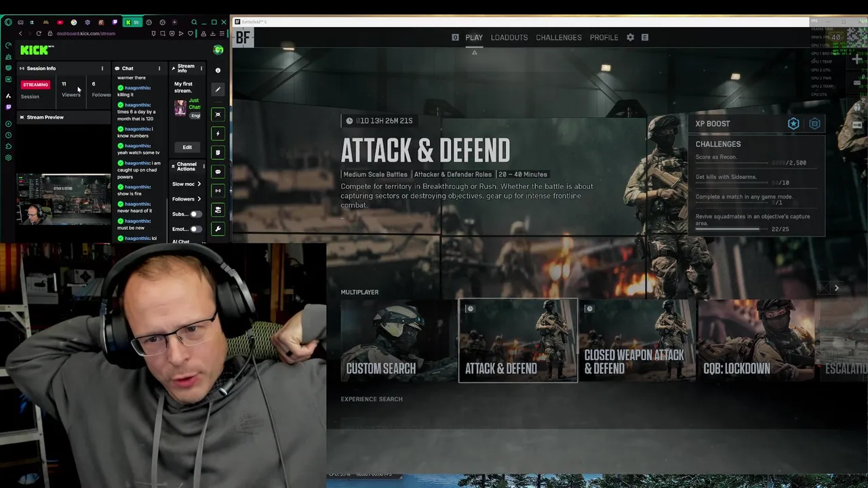Click the "Medium Scale Battles" tag
868x488 pixels.
click(x=375, y=174)
